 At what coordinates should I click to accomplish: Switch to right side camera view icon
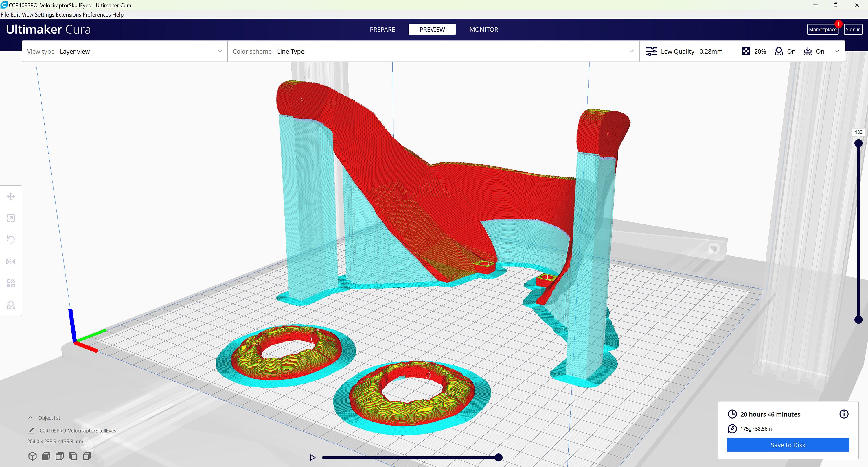87,456
